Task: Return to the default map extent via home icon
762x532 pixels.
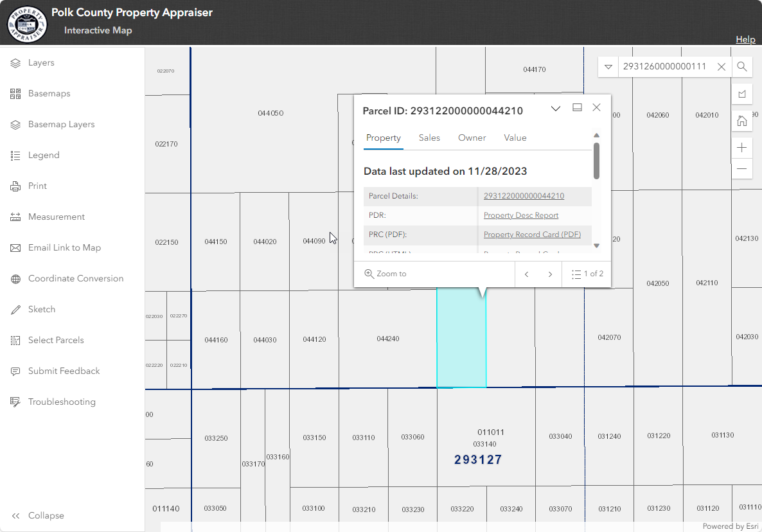Action: click(742, 120)
